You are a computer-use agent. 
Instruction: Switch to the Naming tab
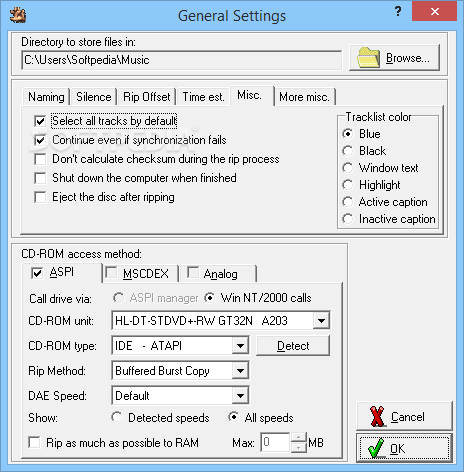pyautogui.click(x=46, y=97)
